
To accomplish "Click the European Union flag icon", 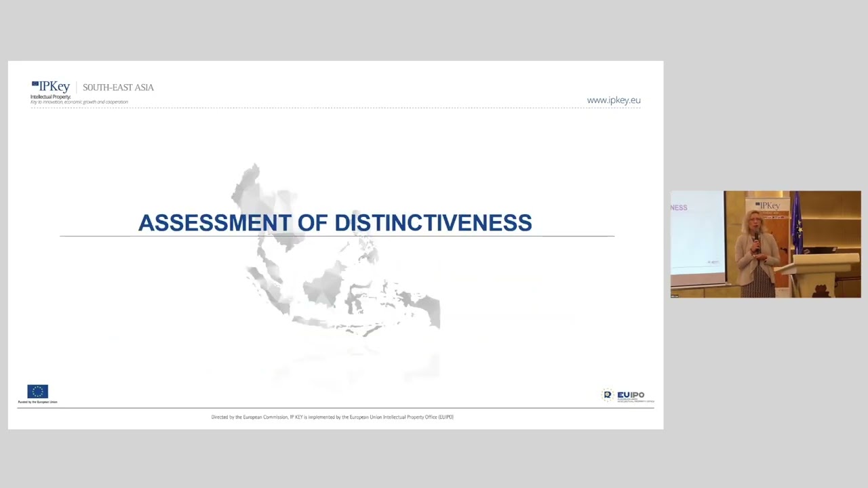I will 38,391.
